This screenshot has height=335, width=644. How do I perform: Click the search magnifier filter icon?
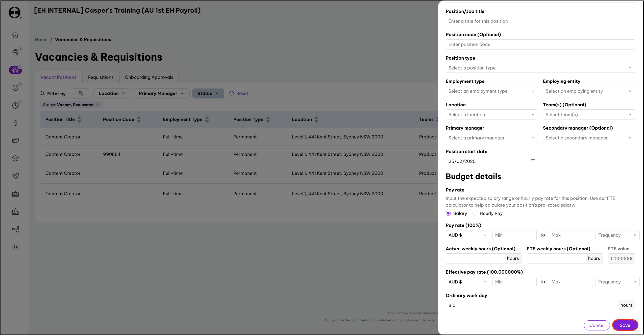click(x=81, y=93)
